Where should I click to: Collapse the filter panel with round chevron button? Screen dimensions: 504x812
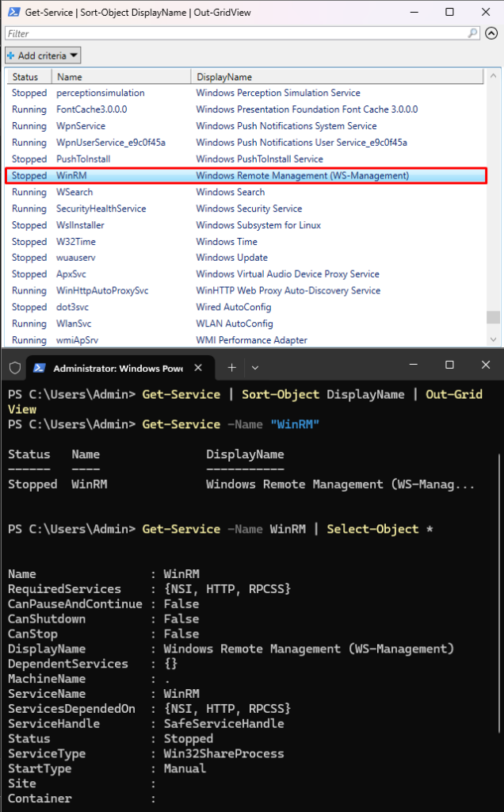point(491,33)
